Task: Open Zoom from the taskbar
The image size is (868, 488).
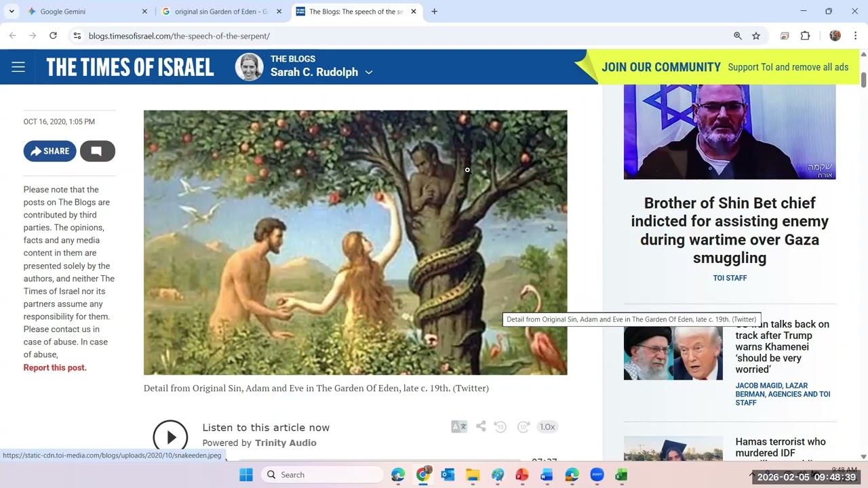Action: point(597,474)
